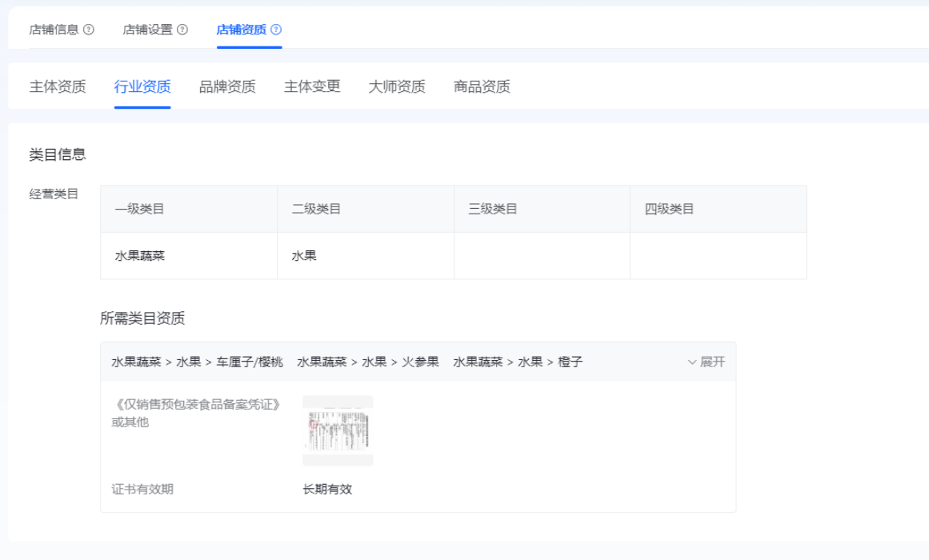The image size is (929, 560).
Task: Select the 行业资质 sub-tab
Action: (142, 86)
